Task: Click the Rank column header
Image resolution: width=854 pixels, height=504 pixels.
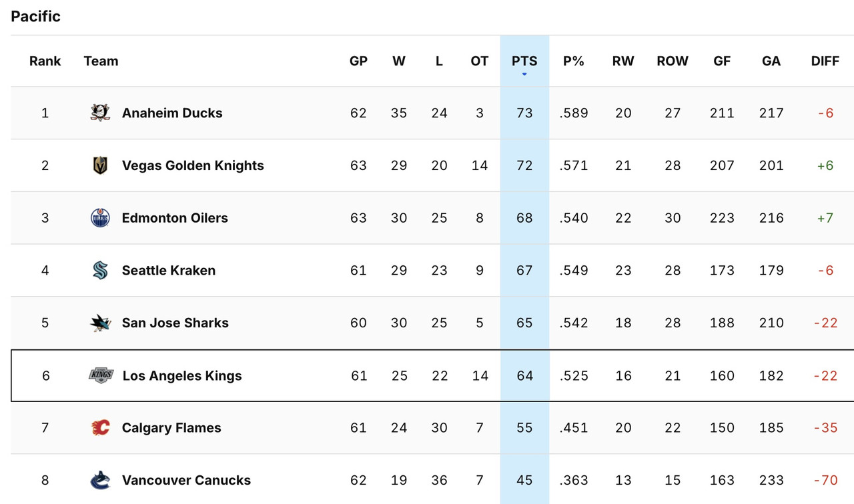Action: (45, 61)
